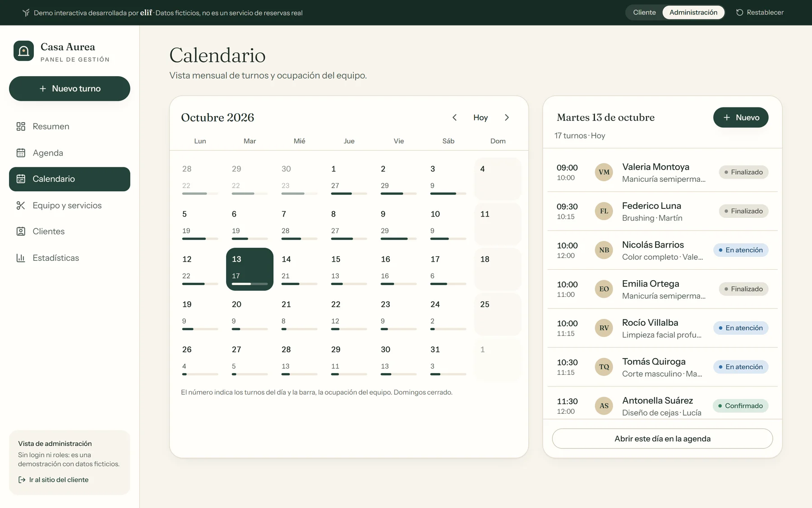Viewport: 812px width, 508px height.
Task: Click the Nuevo turno button
Action: point(69,88)
